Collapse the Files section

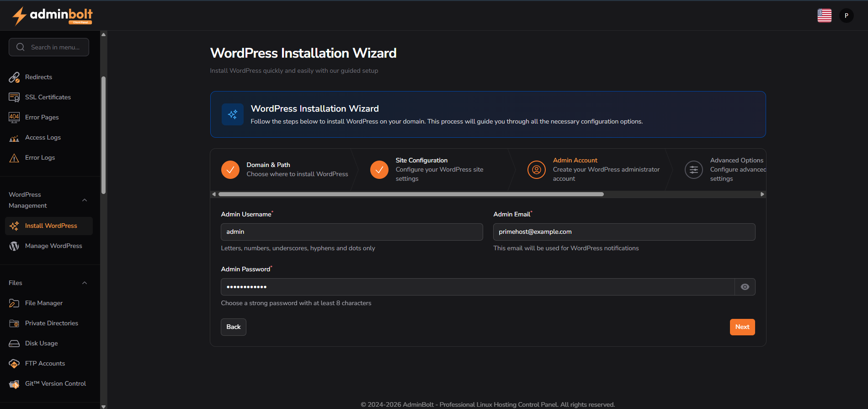click(85, 283)
